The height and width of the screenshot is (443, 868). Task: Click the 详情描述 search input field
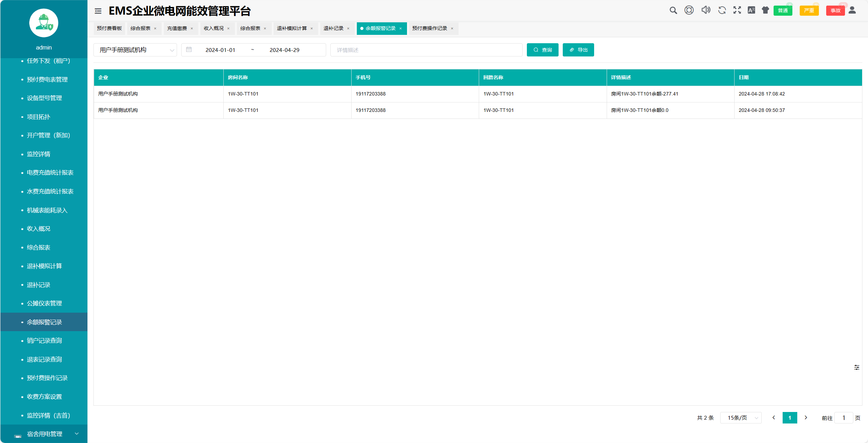pos(426,50)
